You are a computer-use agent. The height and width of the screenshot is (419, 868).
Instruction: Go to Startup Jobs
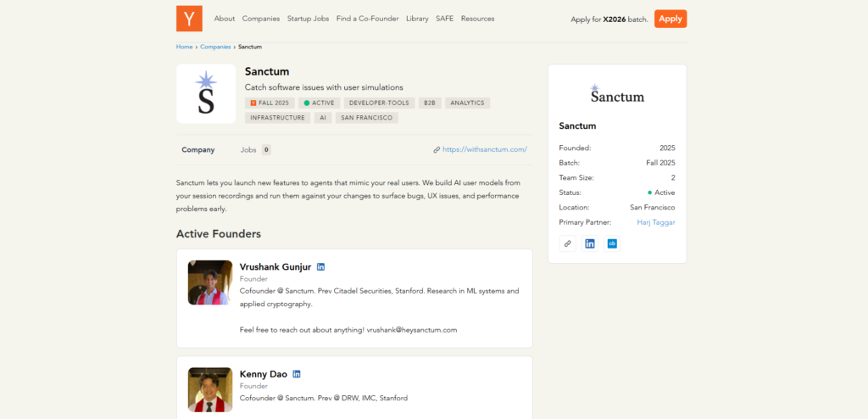pyautogui.click(x=309, y=19)
